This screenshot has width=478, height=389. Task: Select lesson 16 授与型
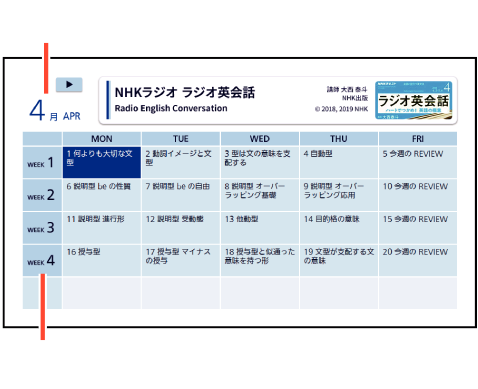[102, 260]
